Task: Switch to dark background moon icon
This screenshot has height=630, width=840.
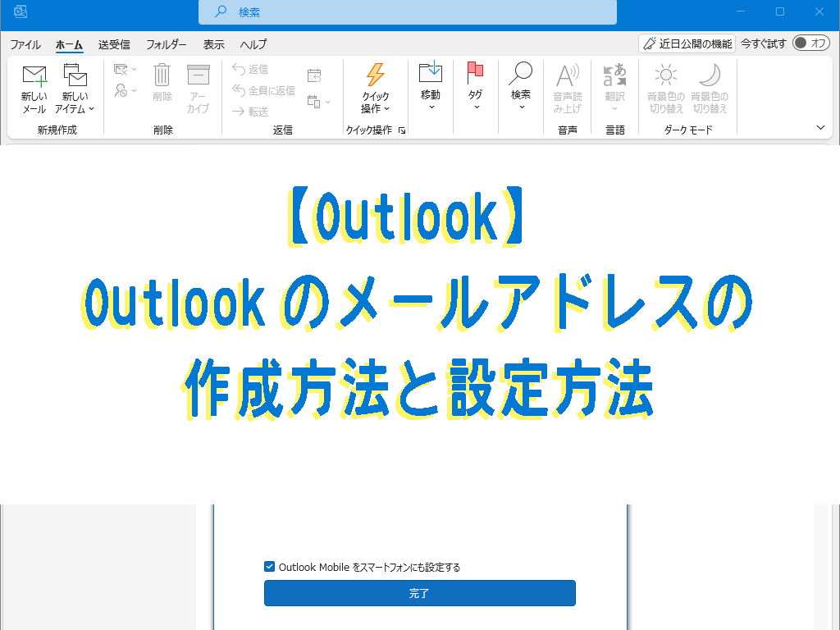Action: click(x=710, y=89)
